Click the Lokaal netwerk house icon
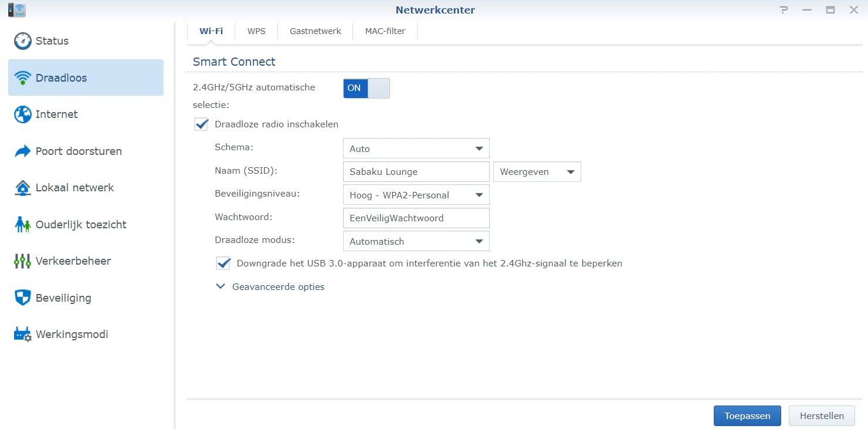868x429 pixels. pyautogui.click(x=22, y=188)
